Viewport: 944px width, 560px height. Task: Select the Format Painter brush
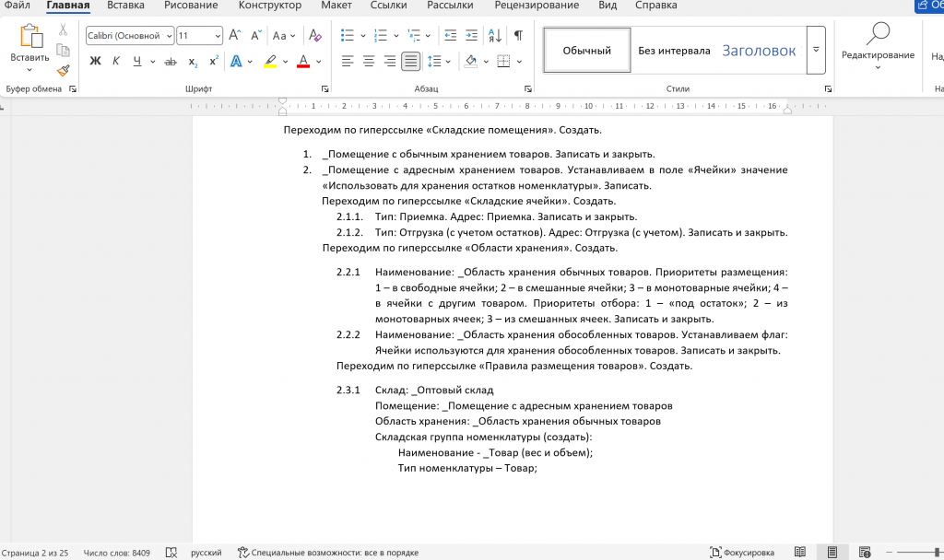tap(64, 70)
